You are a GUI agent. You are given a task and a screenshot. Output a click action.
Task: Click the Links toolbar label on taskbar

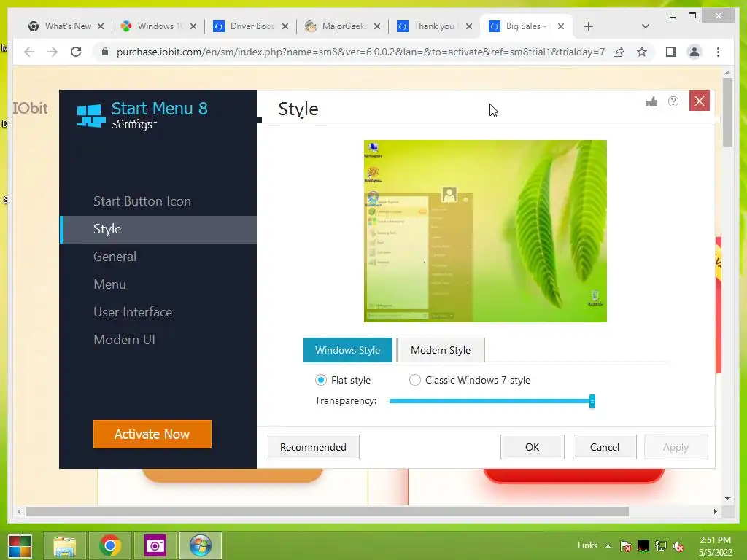[x=587, y=545]
